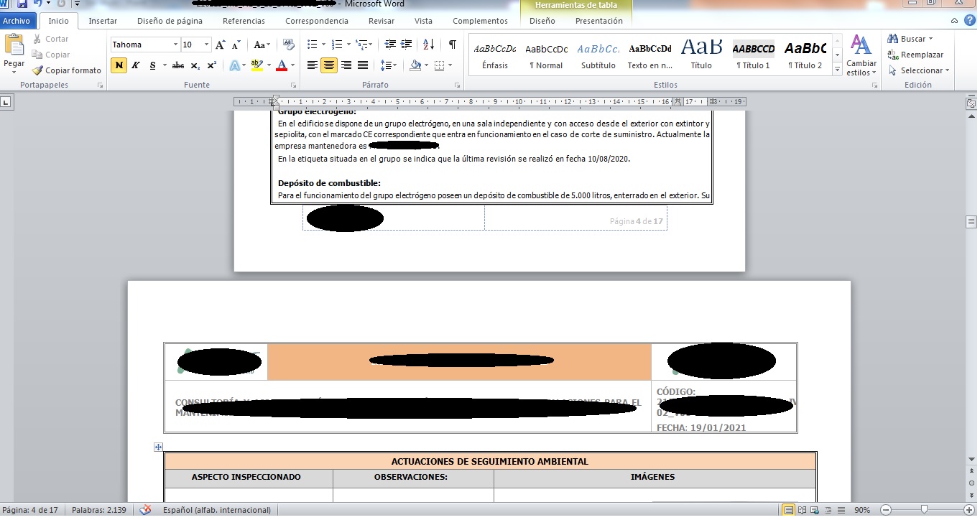Click Reemplazar in Edición group
This screenshot has width=980, height=520.
(x=915, y=55)
